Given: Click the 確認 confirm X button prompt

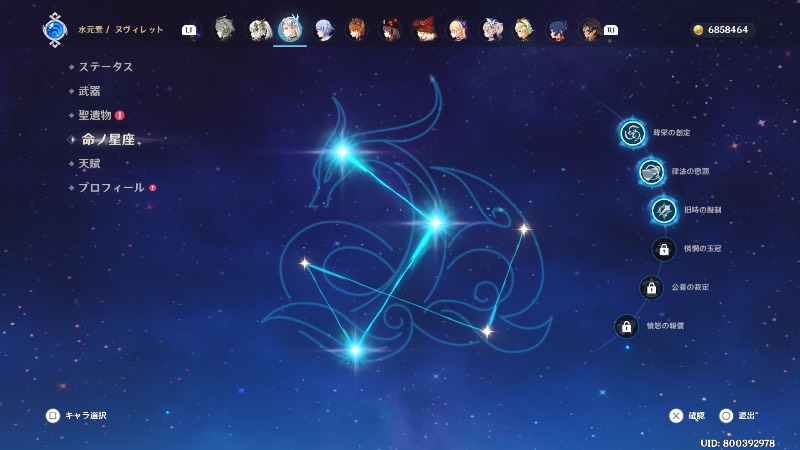Looking at the screenshot, I should 687,416.
